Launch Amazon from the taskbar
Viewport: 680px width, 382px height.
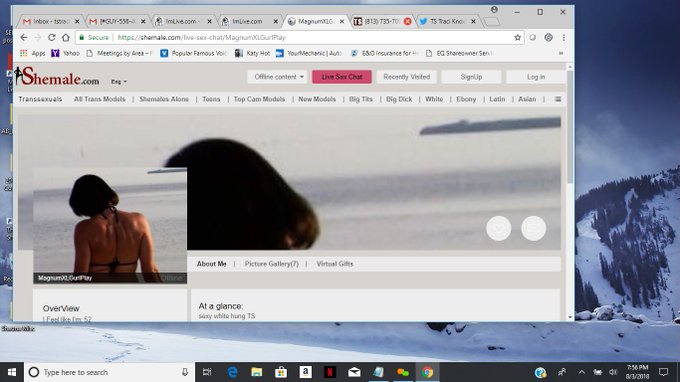(x=305, y=372)
